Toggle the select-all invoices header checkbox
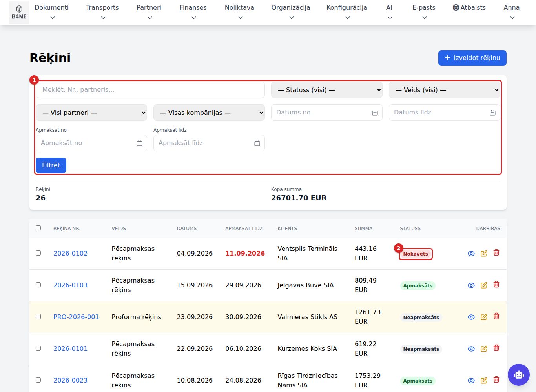Viewport: 536px width, 392px height. 38,228
